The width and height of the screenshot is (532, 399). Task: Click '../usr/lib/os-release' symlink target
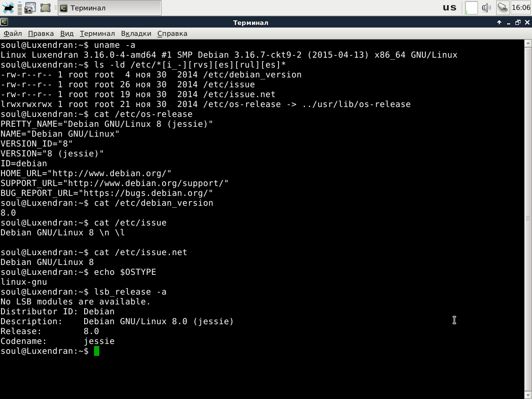pos(356,104)
